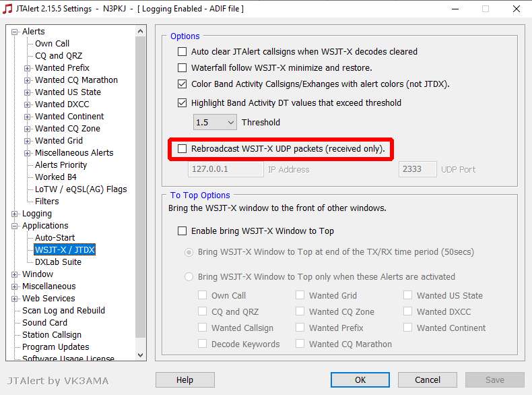Open the 1.5 Threshold dropdown
Viewport: 532px width, 395px height.
(215, 122)
